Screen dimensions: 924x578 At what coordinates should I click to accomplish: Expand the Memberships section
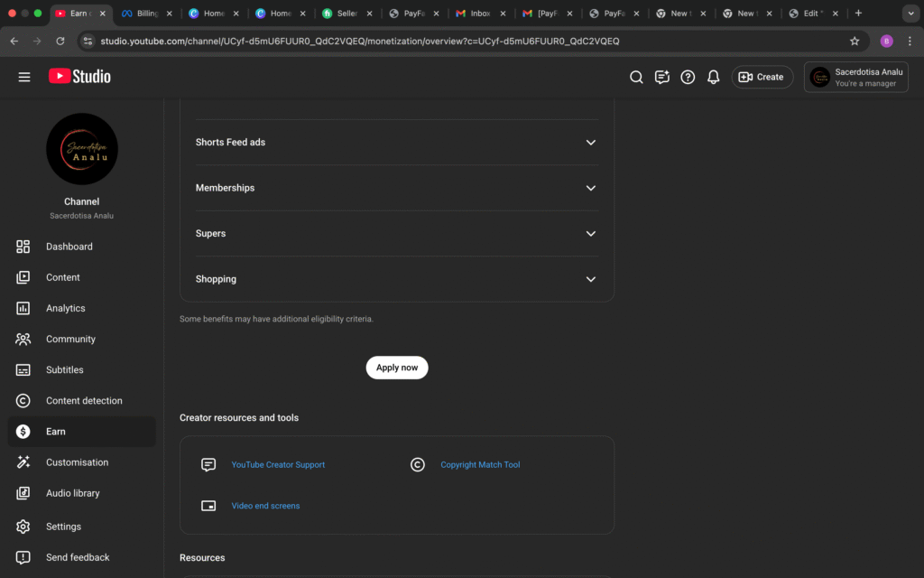tap(590, 188)
